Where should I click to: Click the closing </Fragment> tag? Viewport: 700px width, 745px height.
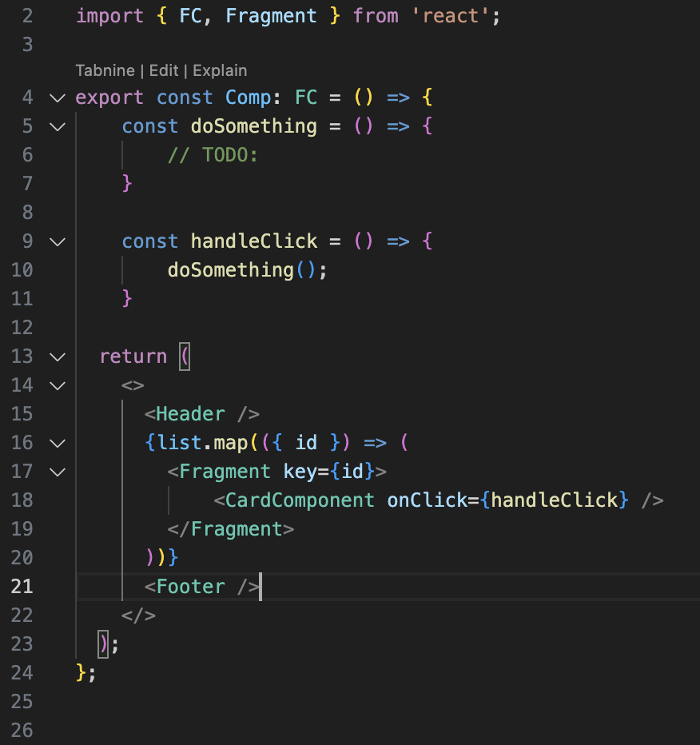pyautogui.click(x=231, y=529)
